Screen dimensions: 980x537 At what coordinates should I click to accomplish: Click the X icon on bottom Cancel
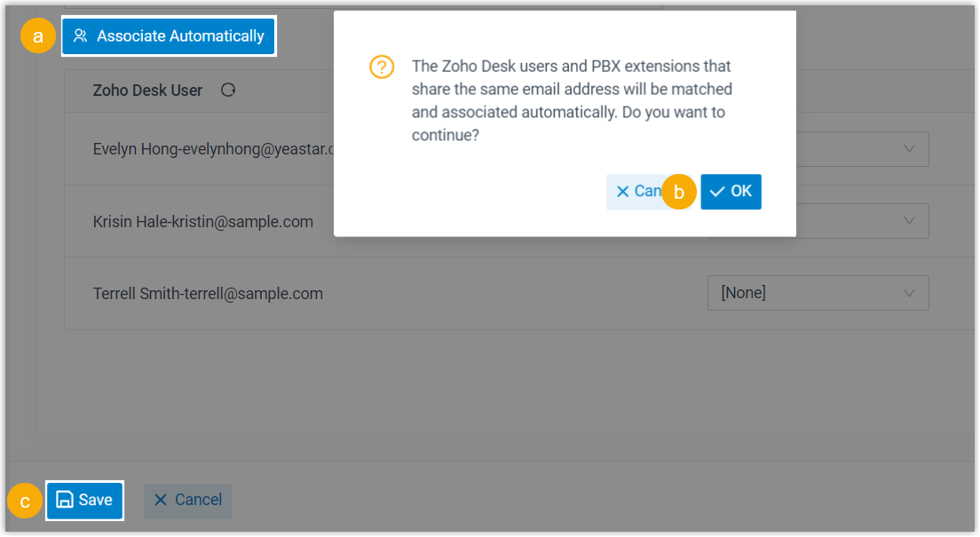[x=161, y=500]
